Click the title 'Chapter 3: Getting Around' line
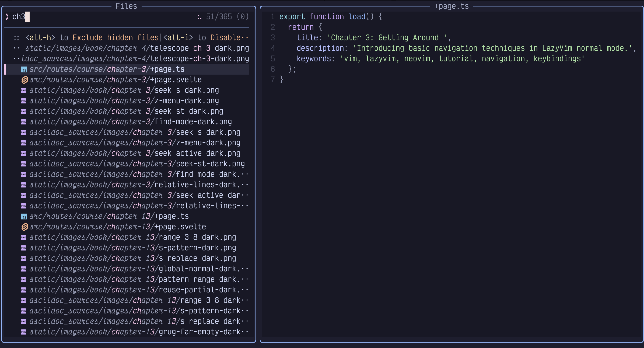644x348 pixels. [x=374, y=38]
